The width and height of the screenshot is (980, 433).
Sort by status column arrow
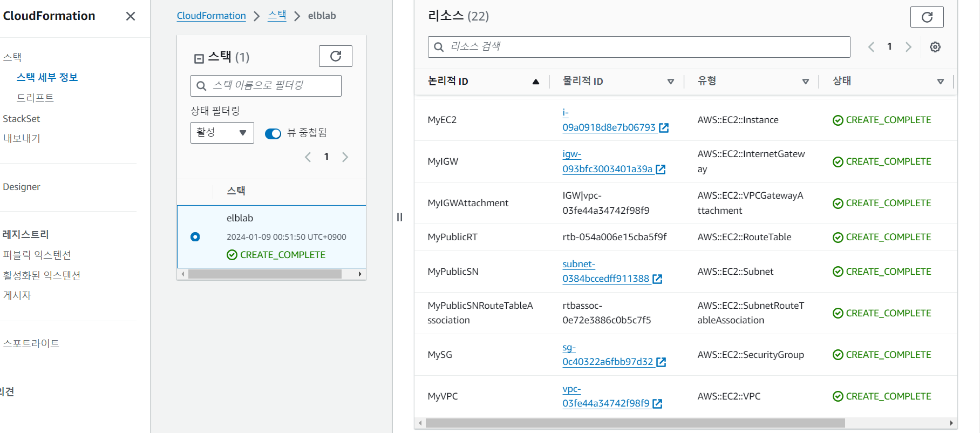click(x=941, y=82)
